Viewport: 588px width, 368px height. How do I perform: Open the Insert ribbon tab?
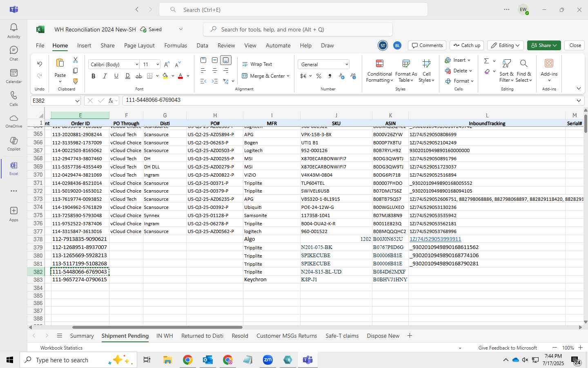[84, 45]
